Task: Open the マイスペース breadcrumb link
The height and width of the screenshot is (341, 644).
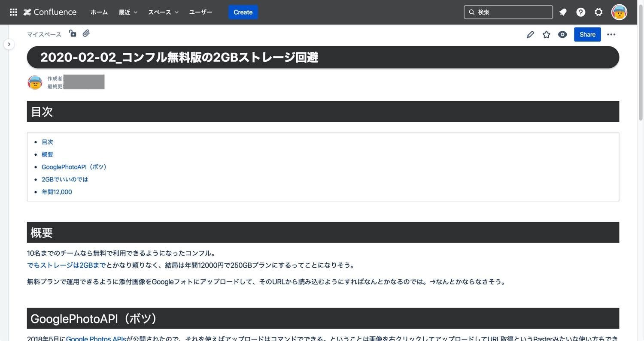Action: tap(44, 34)
